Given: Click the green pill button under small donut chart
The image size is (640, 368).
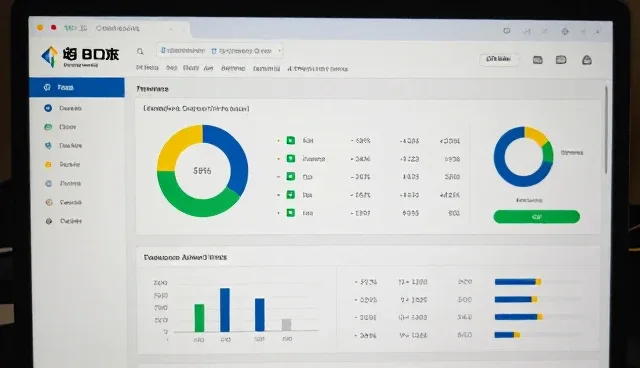Looking at the screenshot, I should pyautogui.click(x=536, y=217).
